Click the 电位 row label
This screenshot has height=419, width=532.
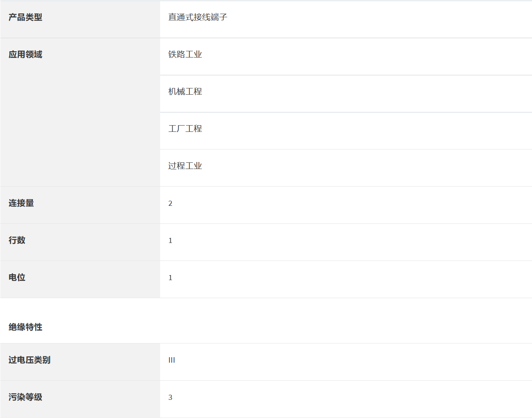coord(17,277)
